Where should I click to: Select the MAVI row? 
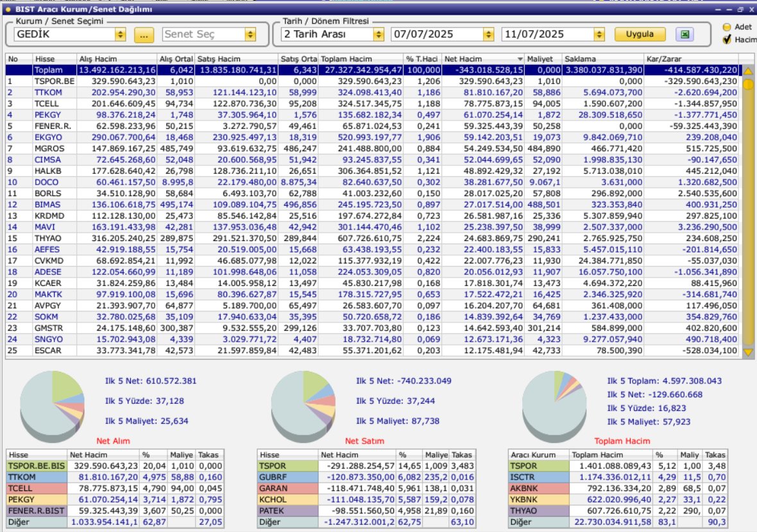click(372, 227)
